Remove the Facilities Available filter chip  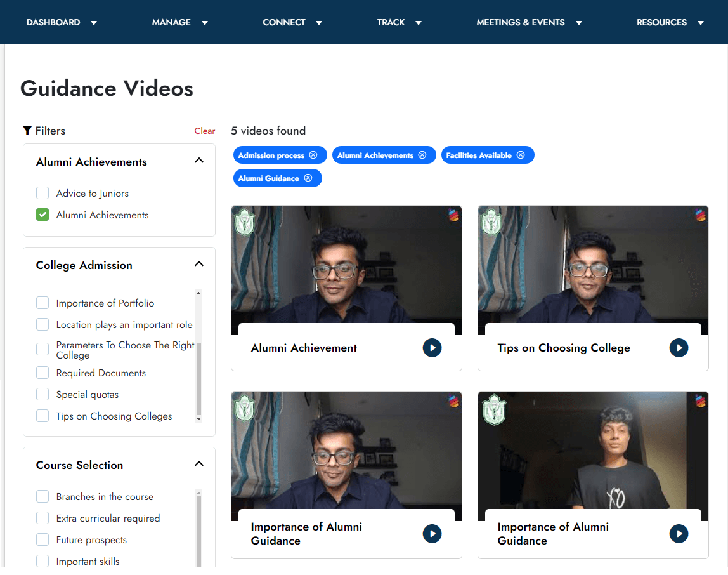point(521,155)
